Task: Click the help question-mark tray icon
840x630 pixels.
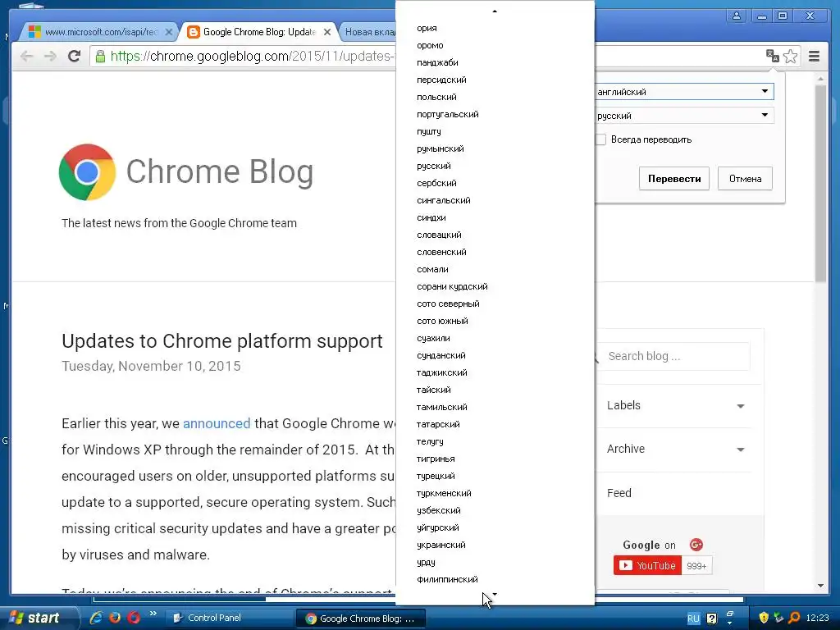Action: click(x=711, y=619)
